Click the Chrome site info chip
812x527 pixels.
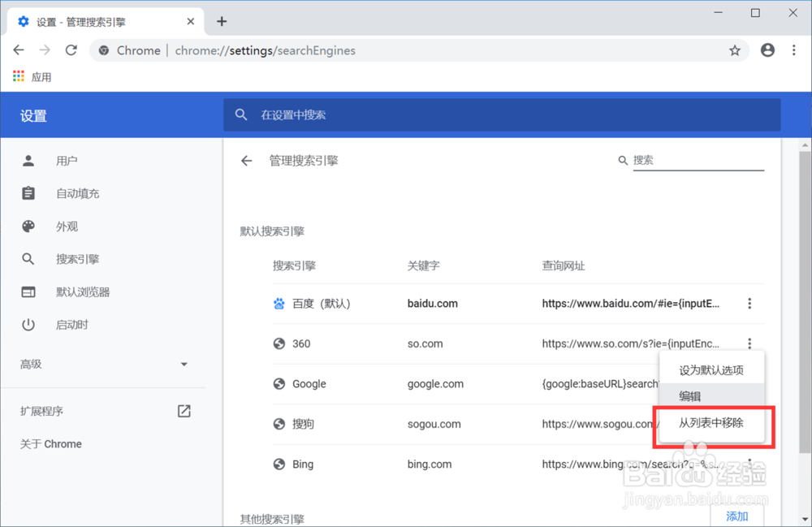click(131, 50)
